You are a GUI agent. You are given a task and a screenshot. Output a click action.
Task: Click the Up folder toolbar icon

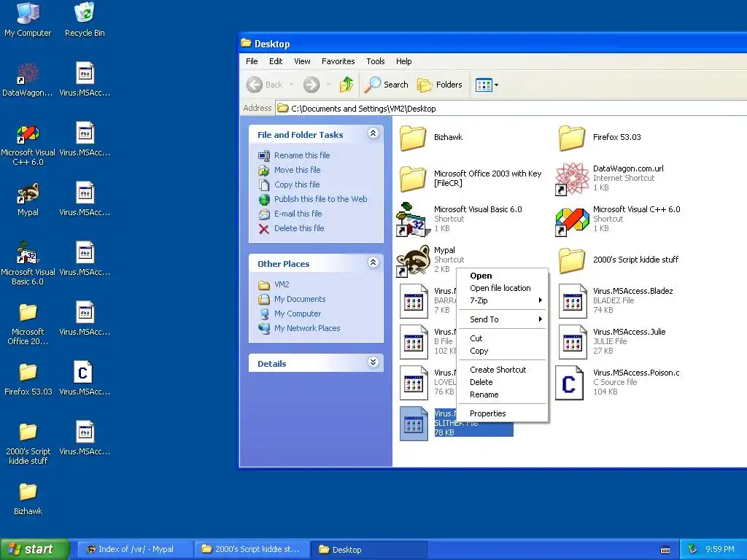pyautogui.click(x=347, y=85)
